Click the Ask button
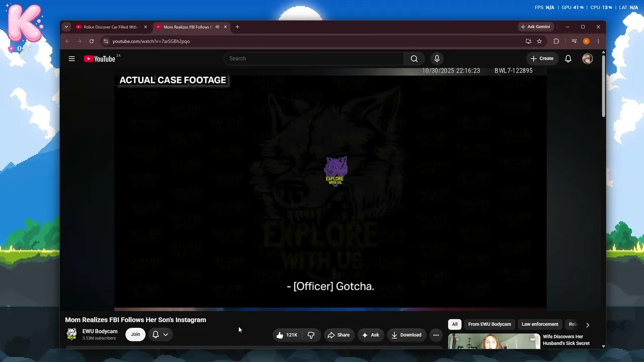644x362 pixels. [x=370, y=335]
